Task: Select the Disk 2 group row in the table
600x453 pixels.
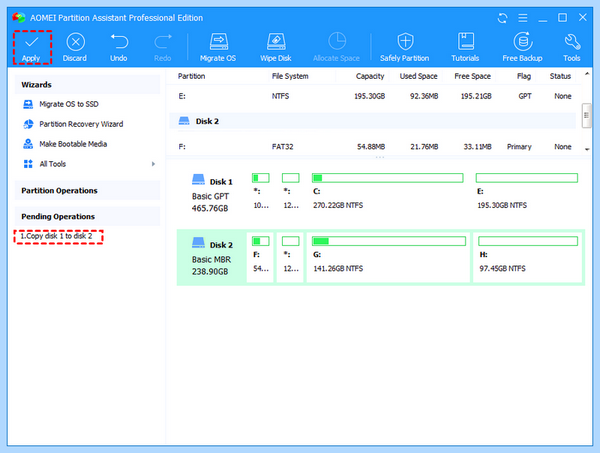Action: [373, 121]
